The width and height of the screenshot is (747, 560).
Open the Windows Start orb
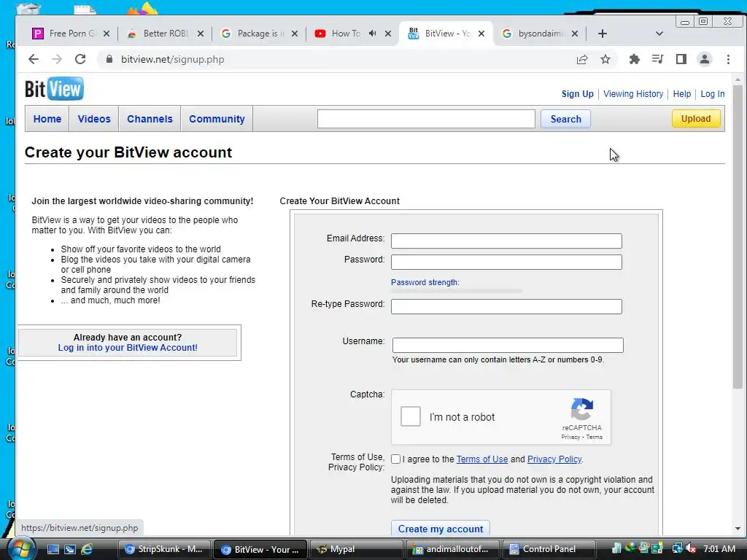point(21,549)
